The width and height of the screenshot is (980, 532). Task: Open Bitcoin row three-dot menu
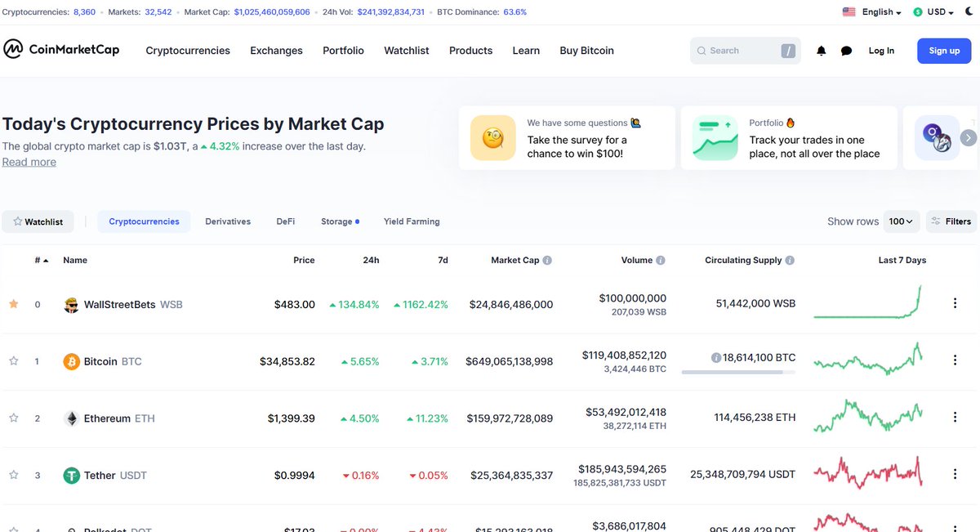click(955, 360)
